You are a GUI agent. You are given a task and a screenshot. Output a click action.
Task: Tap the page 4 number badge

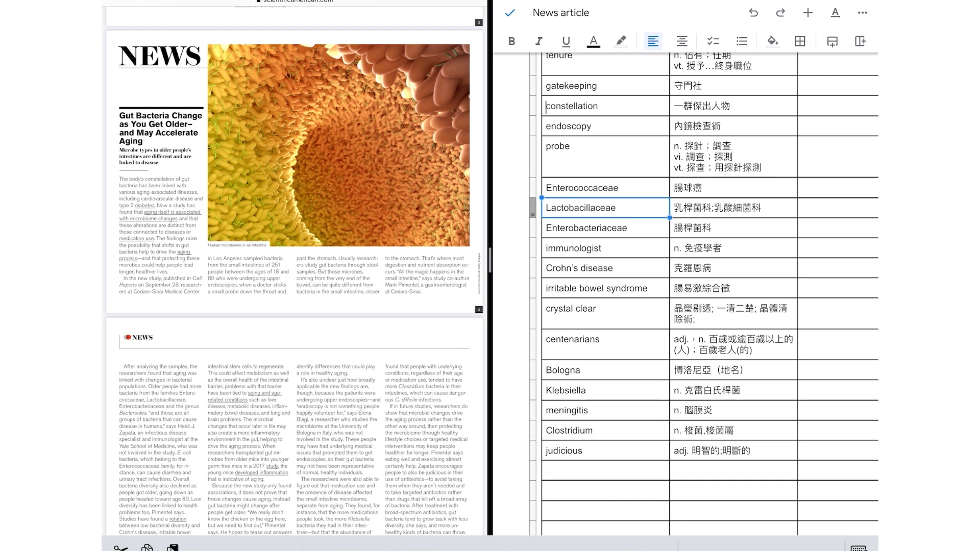point(479,309)
